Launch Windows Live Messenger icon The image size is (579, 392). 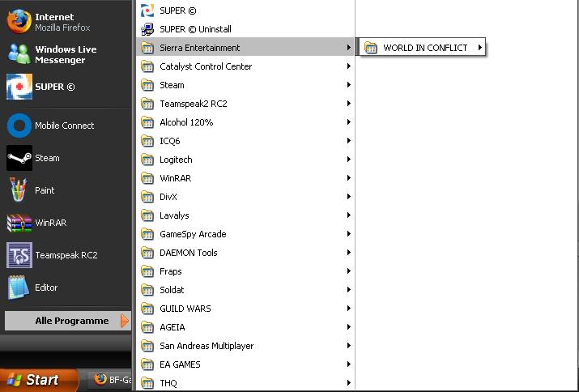tap(19, 54)
